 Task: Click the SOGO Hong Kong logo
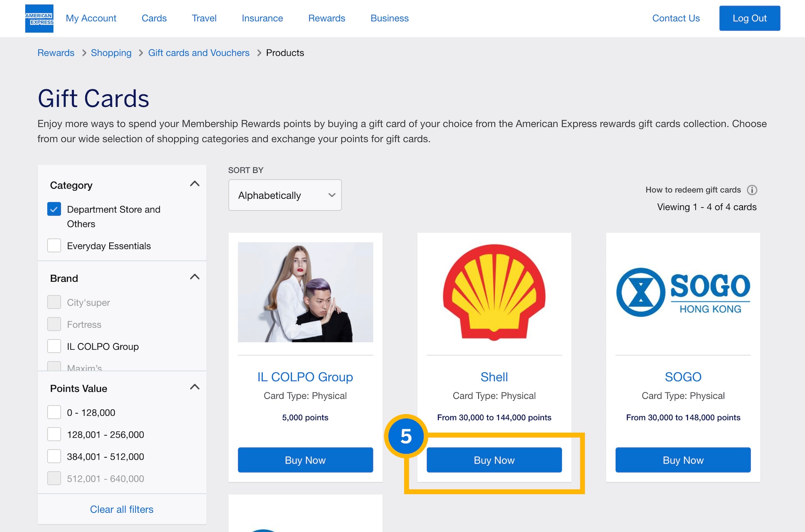click(x=683, y=292)
